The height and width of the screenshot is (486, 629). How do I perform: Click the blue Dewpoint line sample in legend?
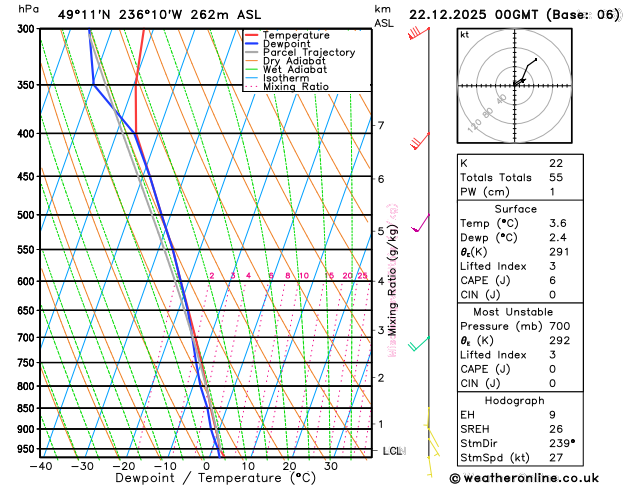click(x=252, y=44)
